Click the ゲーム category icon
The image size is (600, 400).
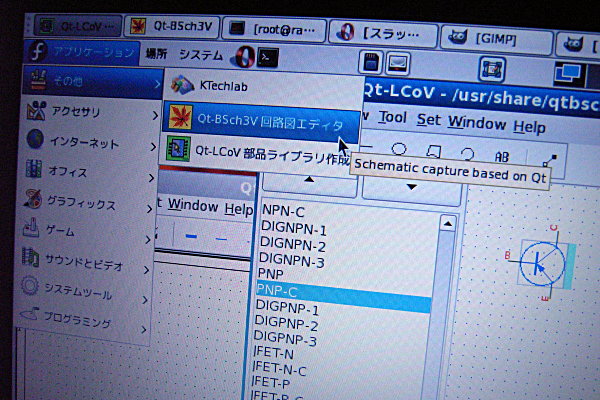[31, 231]
